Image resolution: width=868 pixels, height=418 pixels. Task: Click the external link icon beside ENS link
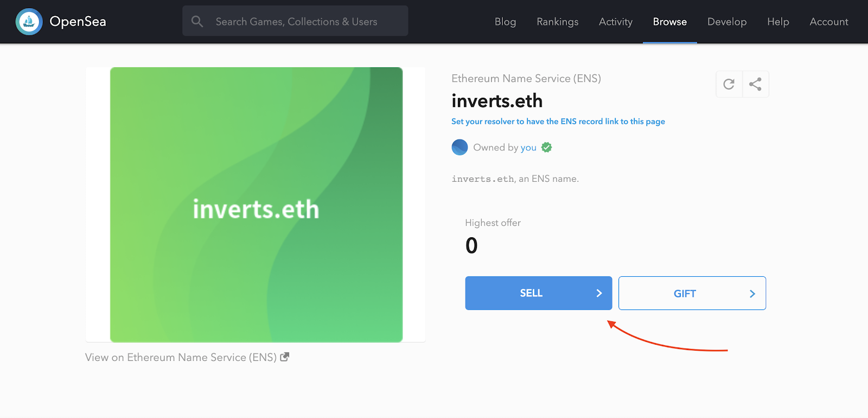pyautogui.click(x=285, y=357)
